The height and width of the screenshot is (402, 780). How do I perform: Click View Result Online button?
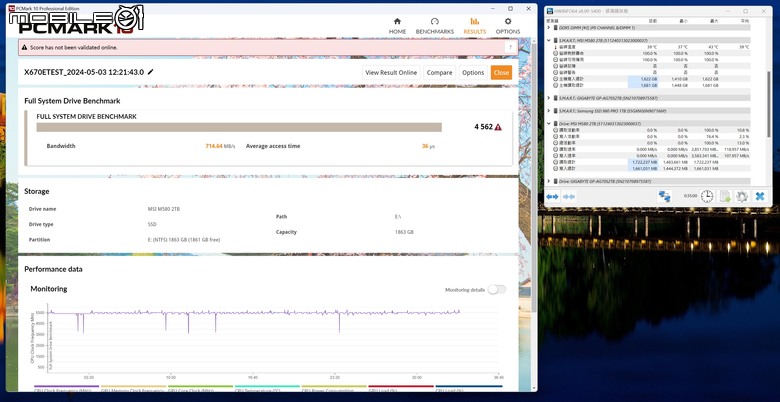click(x=391, y=73)
